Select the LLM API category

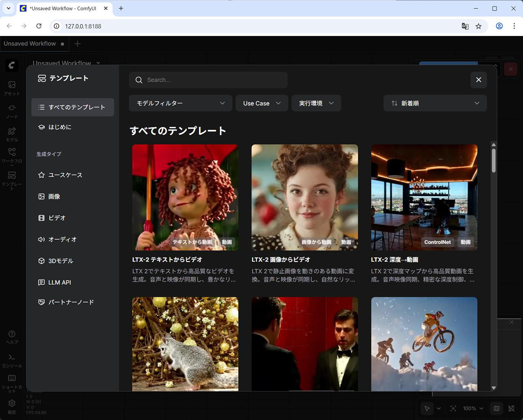click(x=59, y=282)
